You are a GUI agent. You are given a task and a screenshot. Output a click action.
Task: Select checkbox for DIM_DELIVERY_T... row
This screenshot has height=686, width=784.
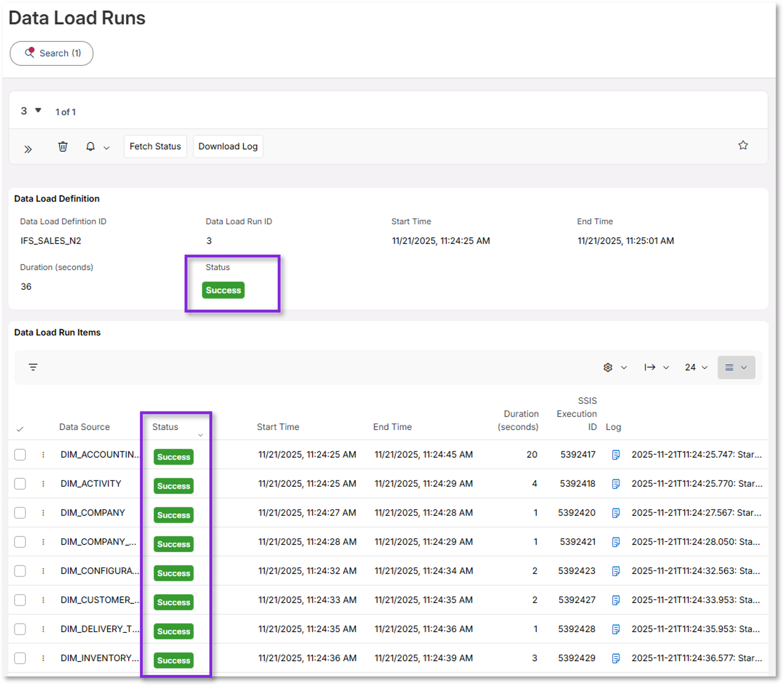20,629
